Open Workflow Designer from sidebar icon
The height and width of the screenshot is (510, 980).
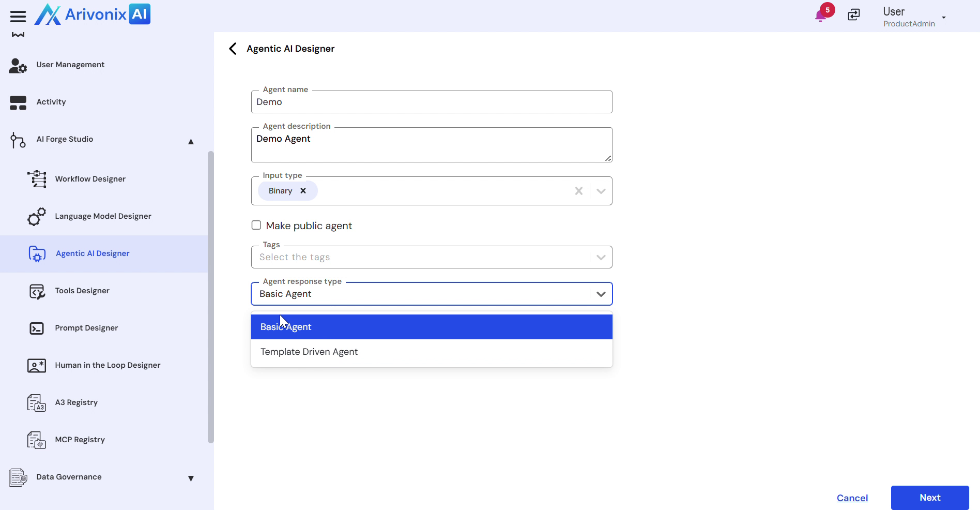coord(37,179)
